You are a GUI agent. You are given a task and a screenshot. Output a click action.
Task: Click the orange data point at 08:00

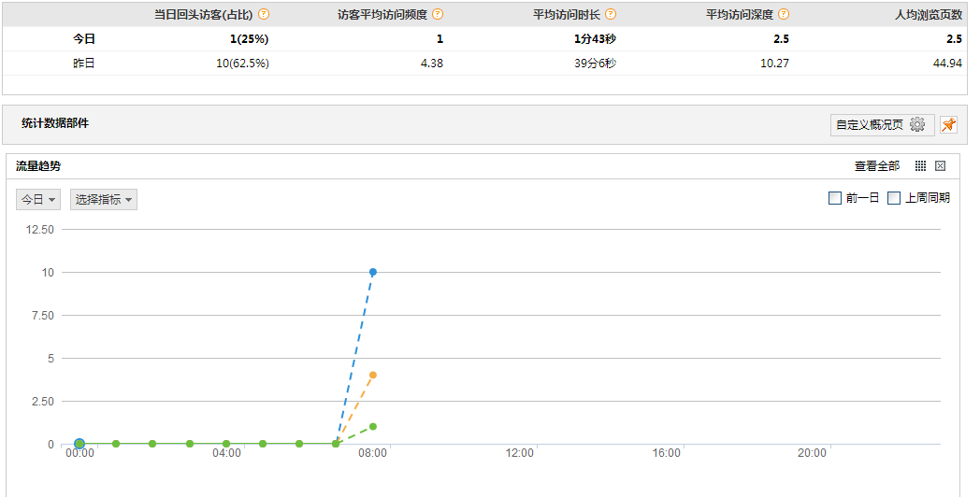(x=373, y=376)
